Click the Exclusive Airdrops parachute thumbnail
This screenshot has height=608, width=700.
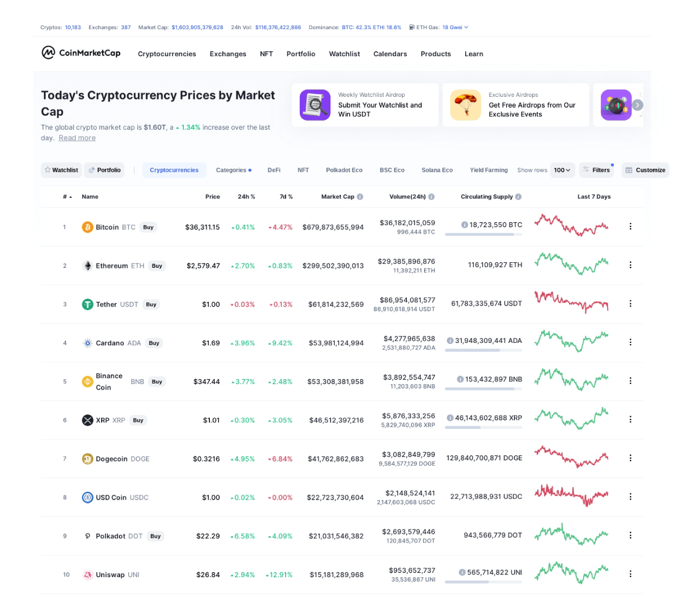465,105
